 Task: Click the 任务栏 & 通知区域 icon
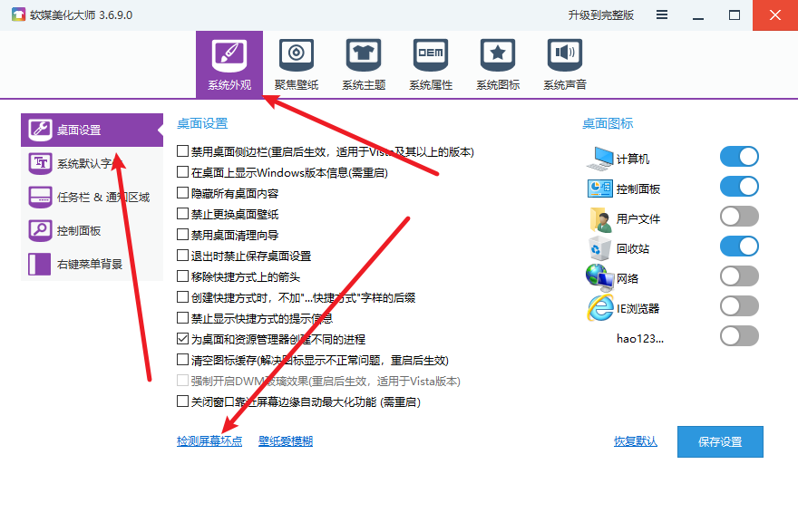[40, 197]
